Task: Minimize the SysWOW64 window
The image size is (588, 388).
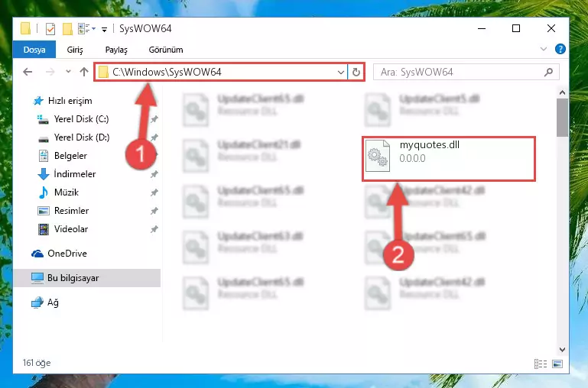Action: tap(482, 28)
